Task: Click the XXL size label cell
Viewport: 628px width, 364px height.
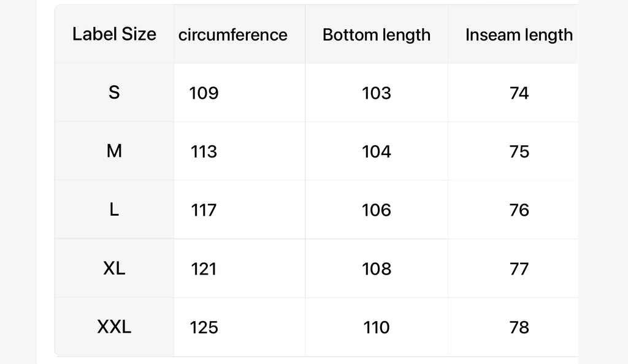Action: tap(114, 327)
